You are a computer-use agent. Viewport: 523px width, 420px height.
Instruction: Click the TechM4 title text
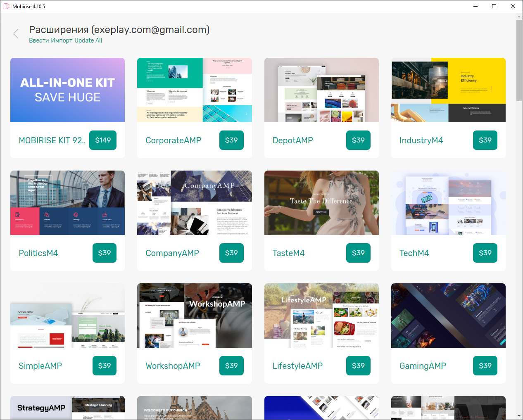[x=414, y=253]
